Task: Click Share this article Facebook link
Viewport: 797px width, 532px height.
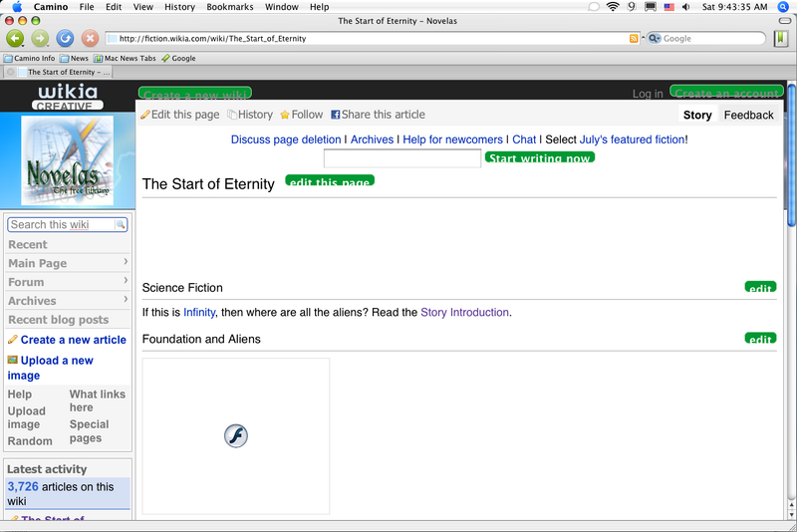Action: pos(379,115)
